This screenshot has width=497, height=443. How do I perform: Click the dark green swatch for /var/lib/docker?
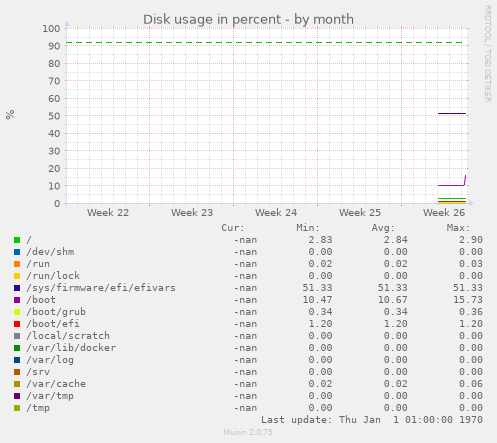tap(17, 348)
